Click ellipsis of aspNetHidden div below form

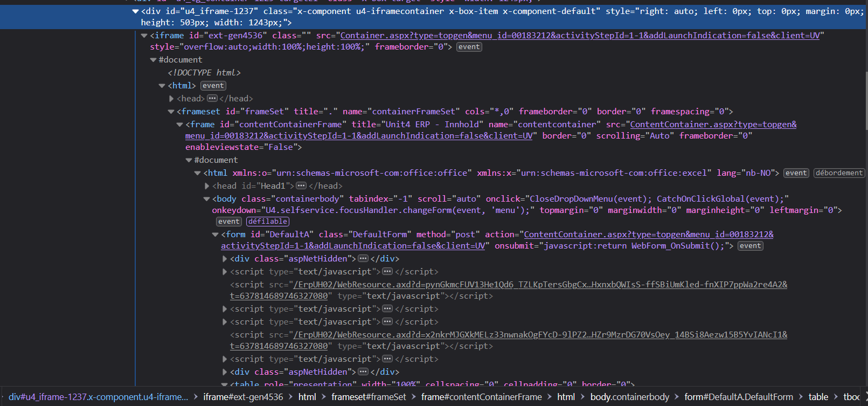pyautogui.click(x=363, y=259)
